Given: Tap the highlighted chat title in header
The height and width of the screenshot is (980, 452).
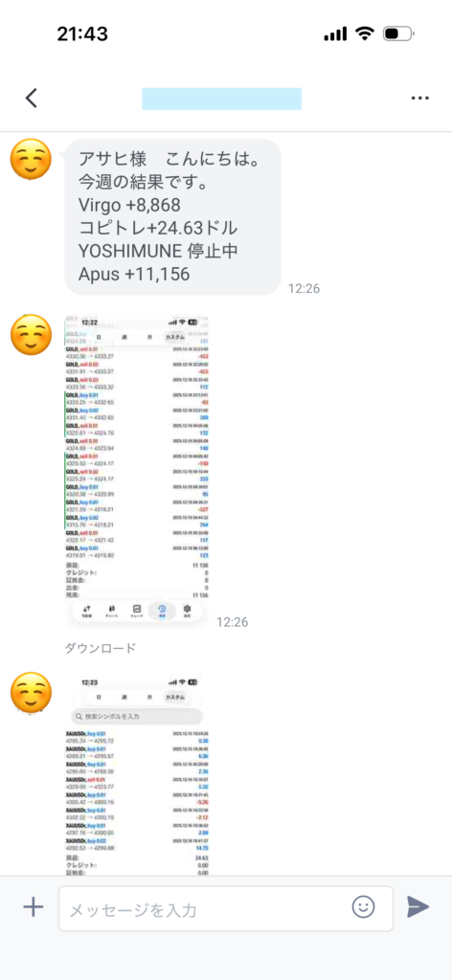Looking at the screenshot, I should (222, 99).
